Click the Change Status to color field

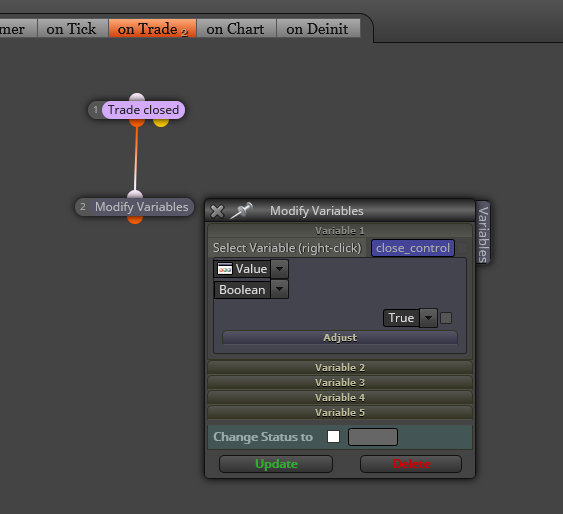point(373,437)
